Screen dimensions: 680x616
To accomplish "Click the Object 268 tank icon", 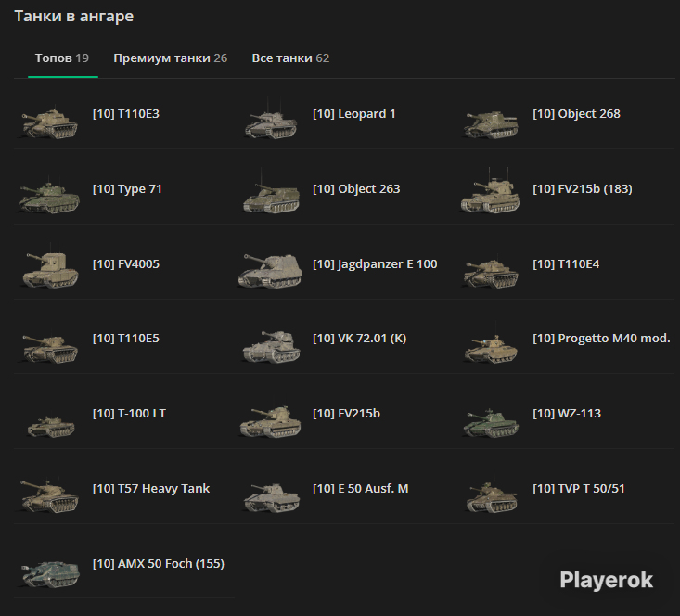I will point(491,124).
